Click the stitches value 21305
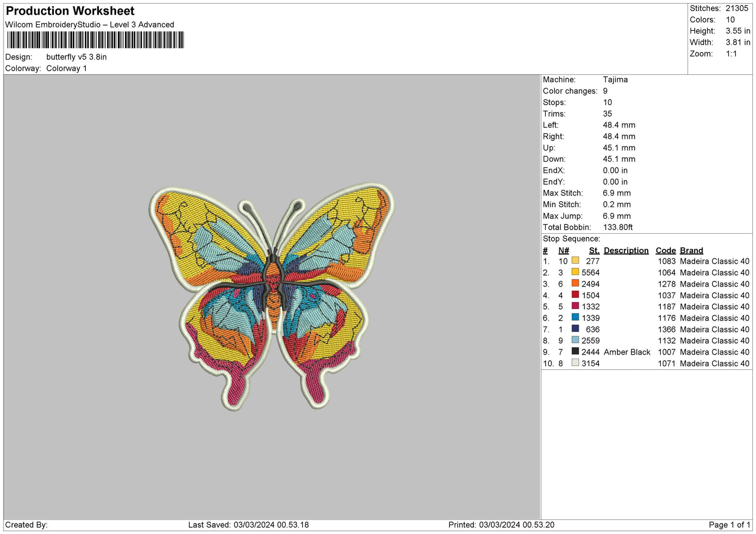This screenshot has height=534, width=756. click(737, 8)
